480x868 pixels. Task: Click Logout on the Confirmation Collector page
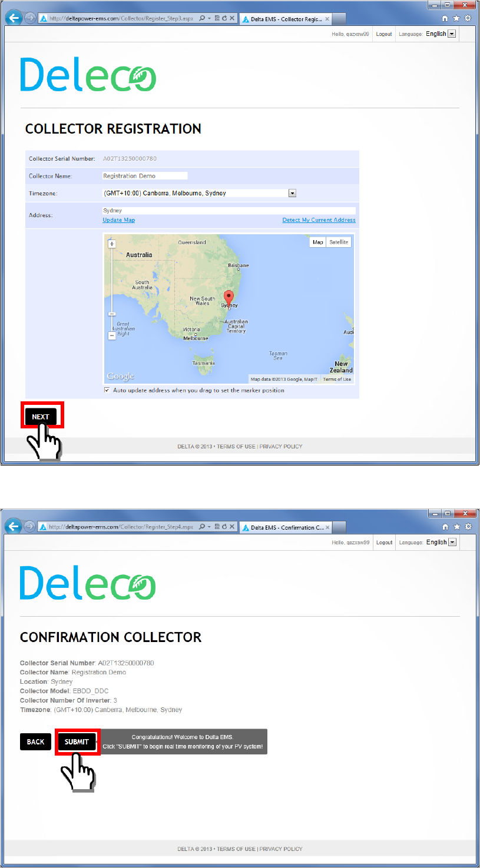point(384,543)
